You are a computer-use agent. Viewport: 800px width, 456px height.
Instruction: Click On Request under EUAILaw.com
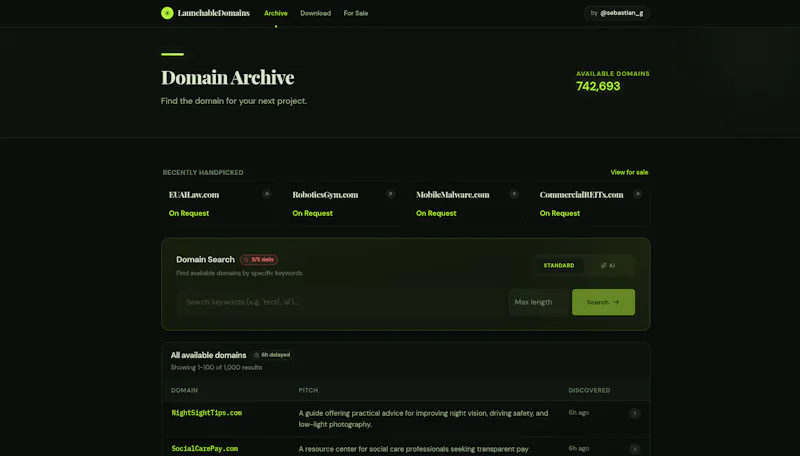[x=189, y=213]
